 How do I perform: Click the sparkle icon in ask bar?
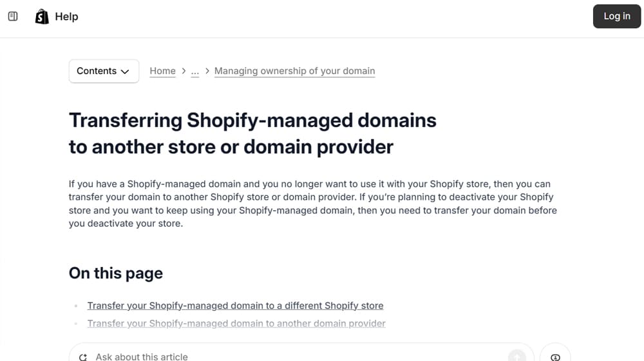[83, 356]
